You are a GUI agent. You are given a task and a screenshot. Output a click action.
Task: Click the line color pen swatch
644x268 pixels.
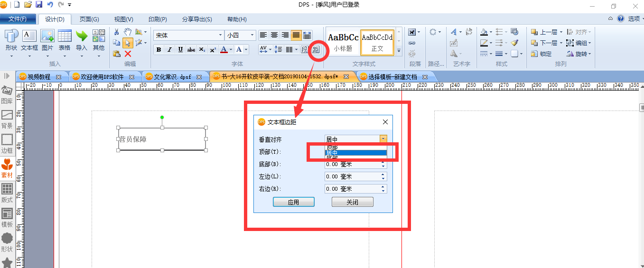pos(484,43)
